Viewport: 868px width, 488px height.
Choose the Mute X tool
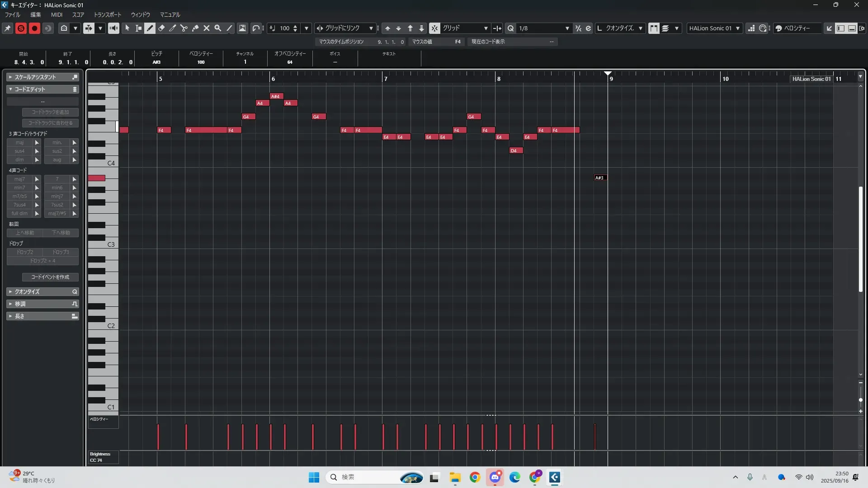pyautogui.click(x=207, y=28)
